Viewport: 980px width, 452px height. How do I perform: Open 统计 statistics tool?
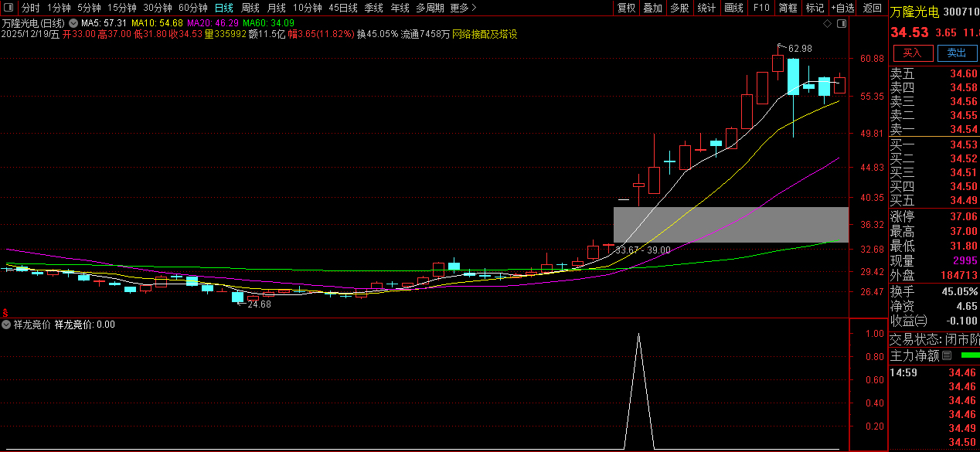(x=706, y=8)
